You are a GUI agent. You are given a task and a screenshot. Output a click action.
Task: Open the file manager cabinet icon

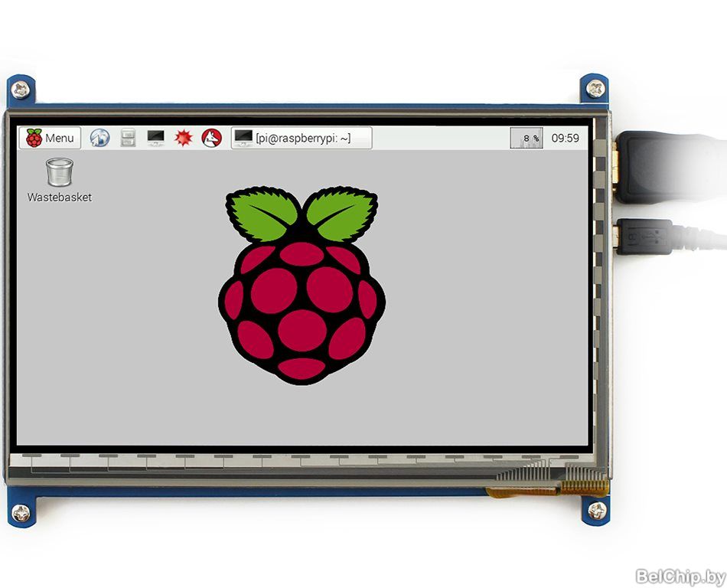128,138
